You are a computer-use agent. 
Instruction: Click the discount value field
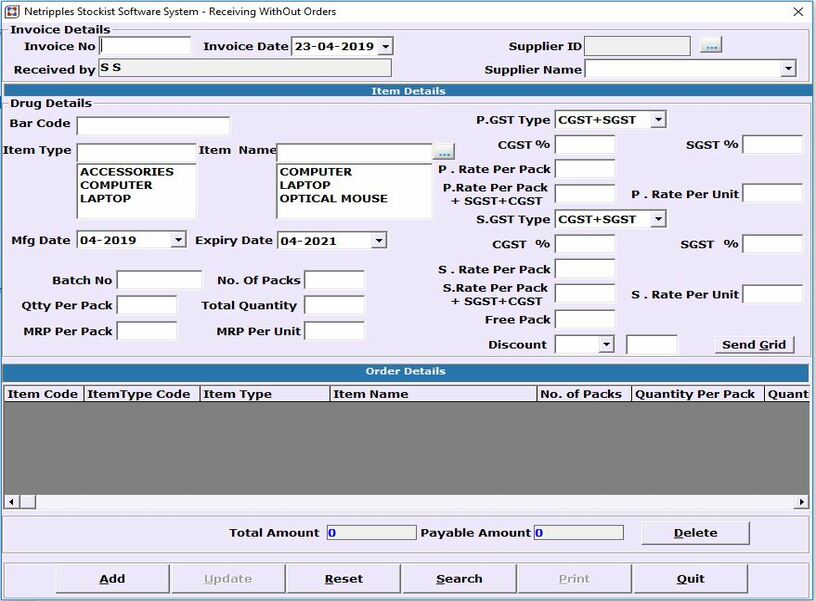[652, 344]
